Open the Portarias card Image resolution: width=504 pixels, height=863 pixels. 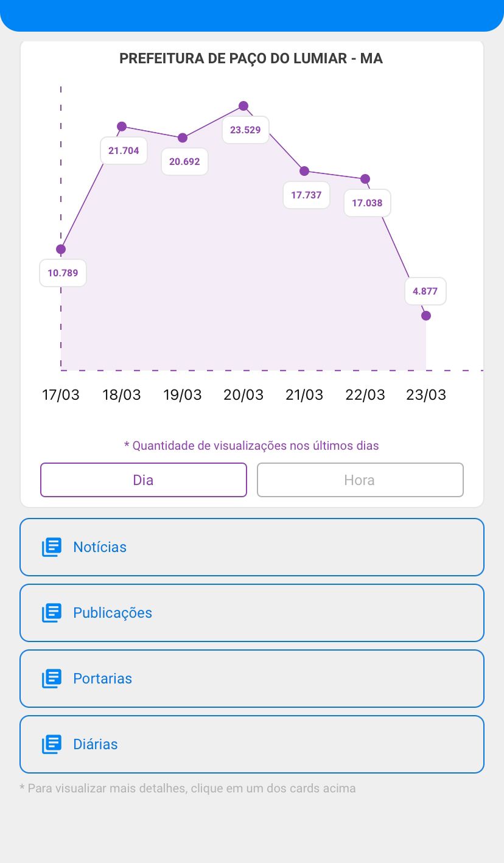[252, 679]
